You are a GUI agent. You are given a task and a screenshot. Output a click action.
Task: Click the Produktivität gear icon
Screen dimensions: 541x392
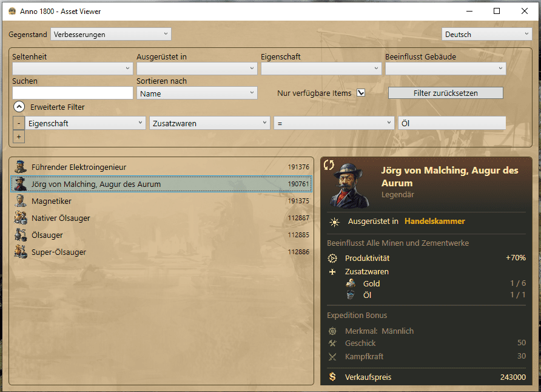coord(332,258)
